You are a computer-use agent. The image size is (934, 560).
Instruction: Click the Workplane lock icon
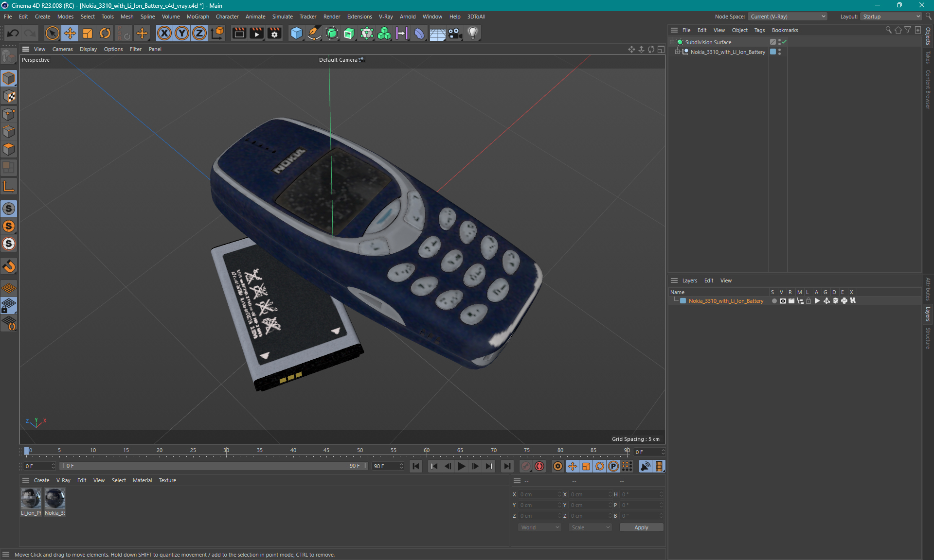coord(9,305)
